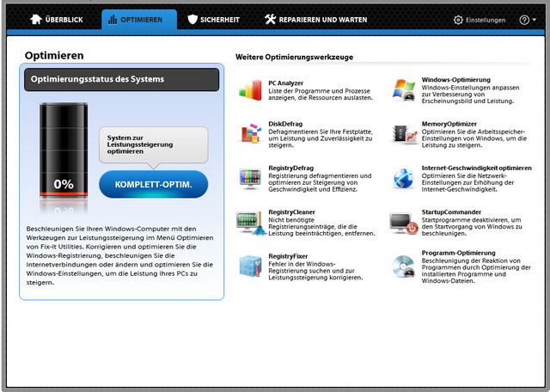
Task: Click Programm-Optimierung disc icon
Action: point(404,266)
